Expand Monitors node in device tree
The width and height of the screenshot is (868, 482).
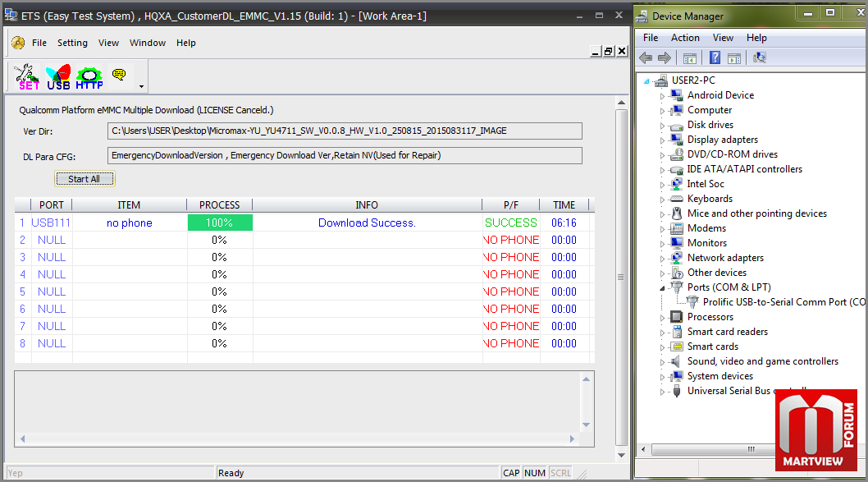(662, 244)
